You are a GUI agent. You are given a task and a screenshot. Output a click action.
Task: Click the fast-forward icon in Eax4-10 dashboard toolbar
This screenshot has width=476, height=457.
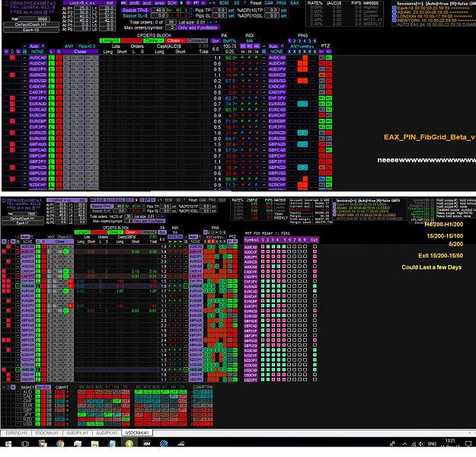(x=124, y=3)
